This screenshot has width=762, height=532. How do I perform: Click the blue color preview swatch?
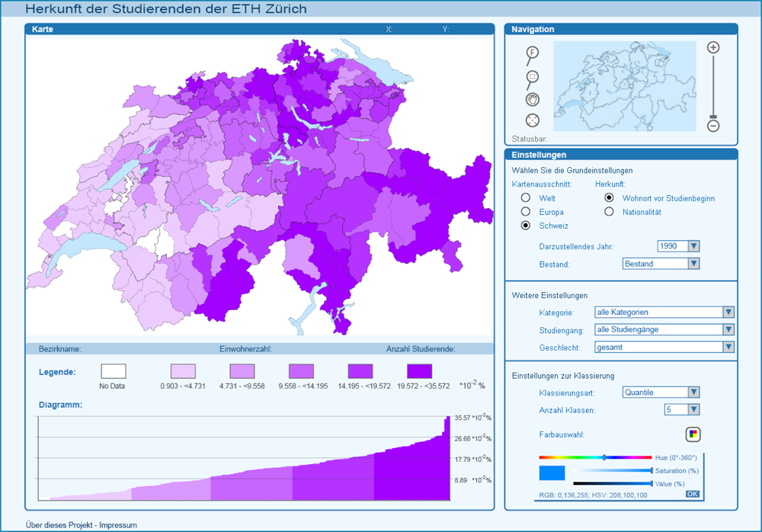[x=552, y=473]
